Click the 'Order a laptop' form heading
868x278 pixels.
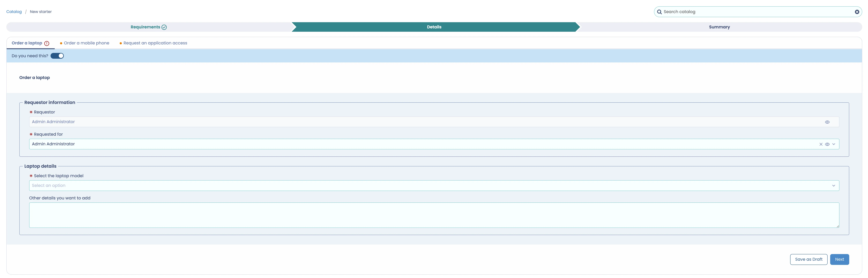pyautogui.click(x=34, y=77)
